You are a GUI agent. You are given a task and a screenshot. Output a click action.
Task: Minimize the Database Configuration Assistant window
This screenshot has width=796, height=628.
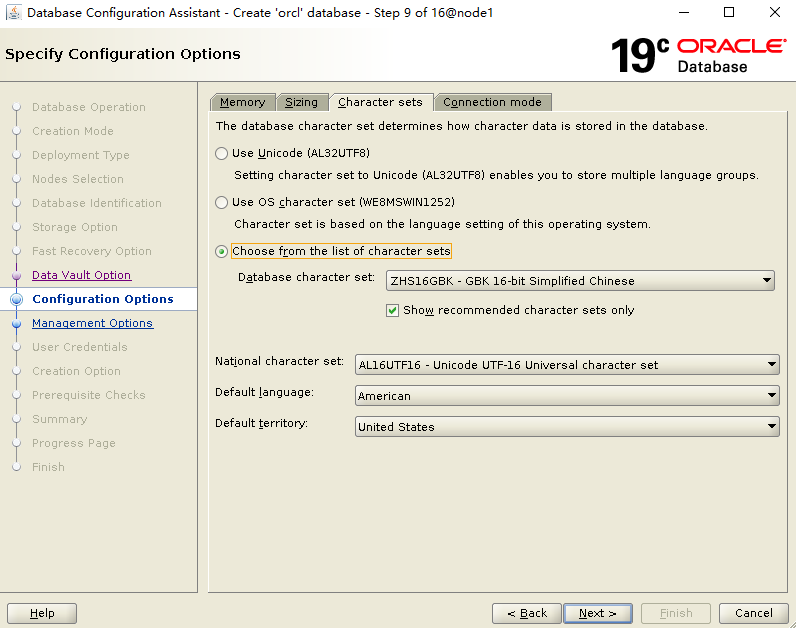pos(684,12)
